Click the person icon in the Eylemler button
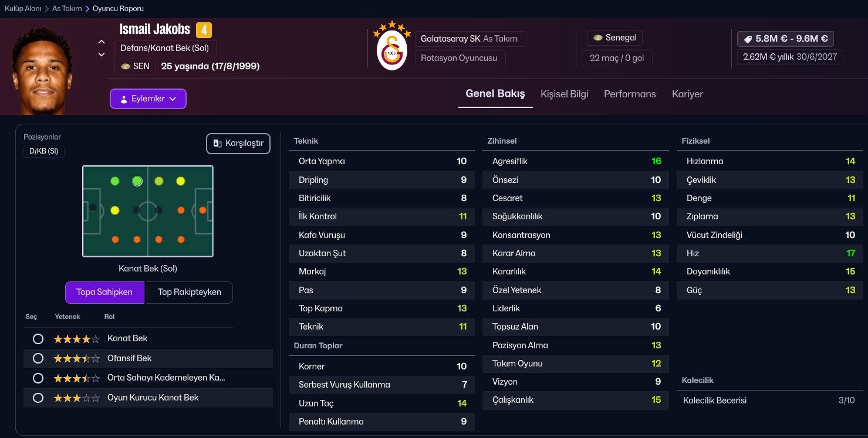Image resolution: width=868 pixels, height=438 pixels. coord(123,99)
